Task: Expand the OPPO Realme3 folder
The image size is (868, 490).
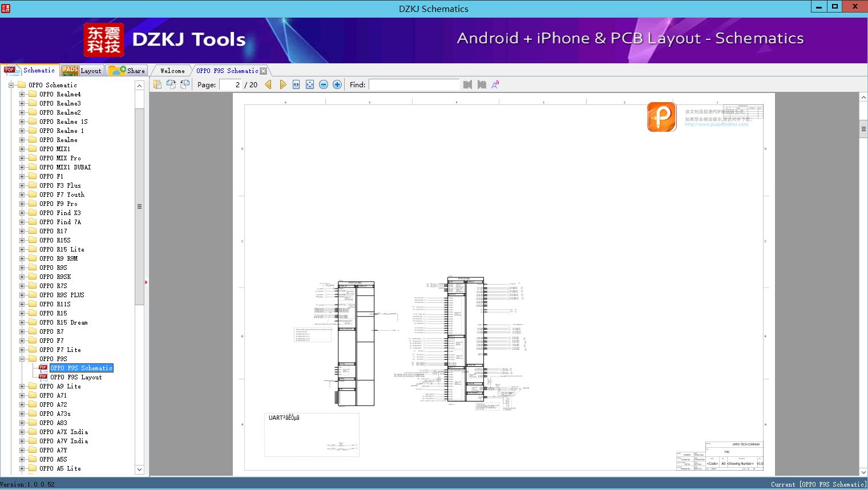Action: point(22,103)
